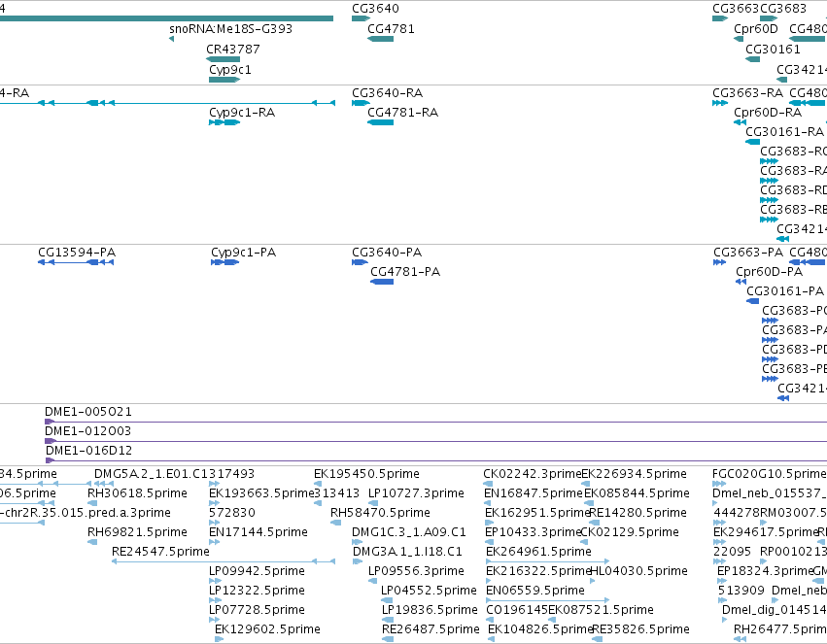The image size is (827, 644).
Task: Click the DMG1C.3_1.A09.C1 EST
Action: coord(357,542)
